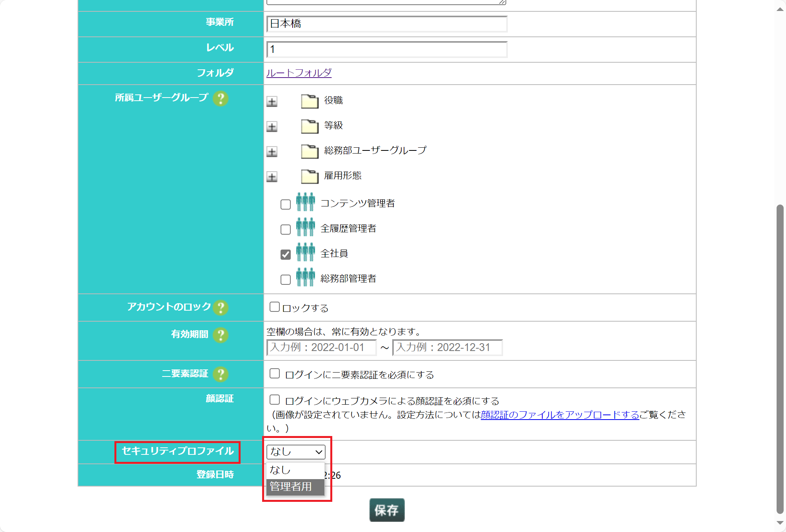Viewport: 786px width, 532px height.
Task: Click the 雇用形態 folder label
Action: pos(343,176)
